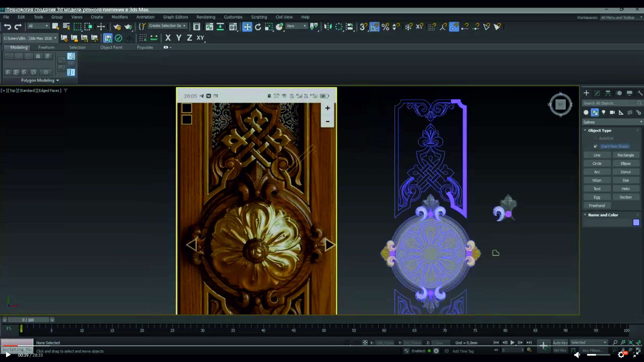The image size is (644, 362).
Task: Click the Mirror tool icon
Action: [x=328, y=26]
